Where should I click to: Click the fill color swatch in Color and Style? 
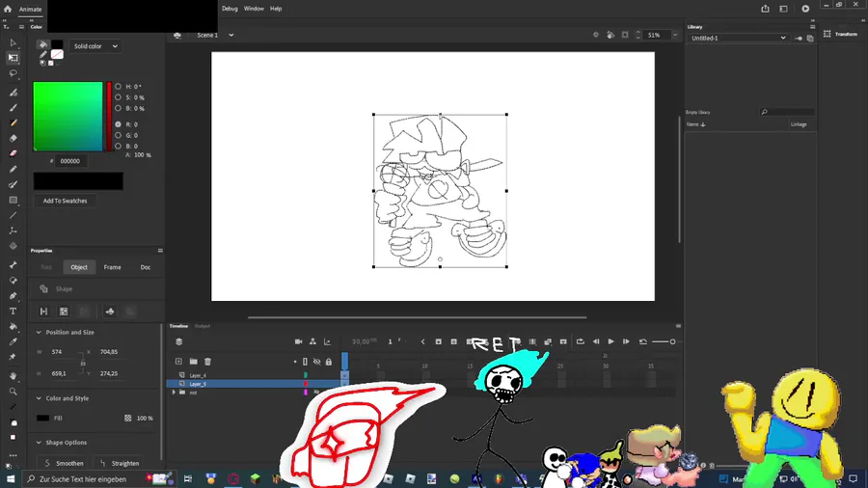[42, 419]
